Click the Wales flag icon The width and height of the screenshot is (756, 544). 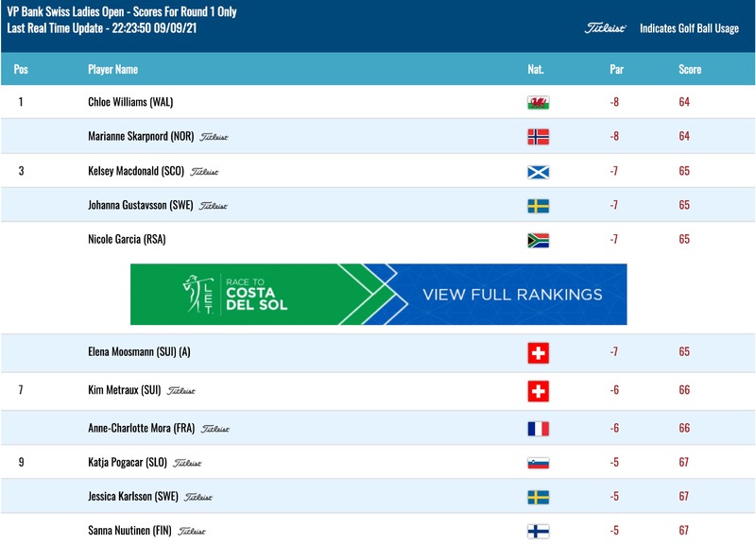(x=538, y=103)
